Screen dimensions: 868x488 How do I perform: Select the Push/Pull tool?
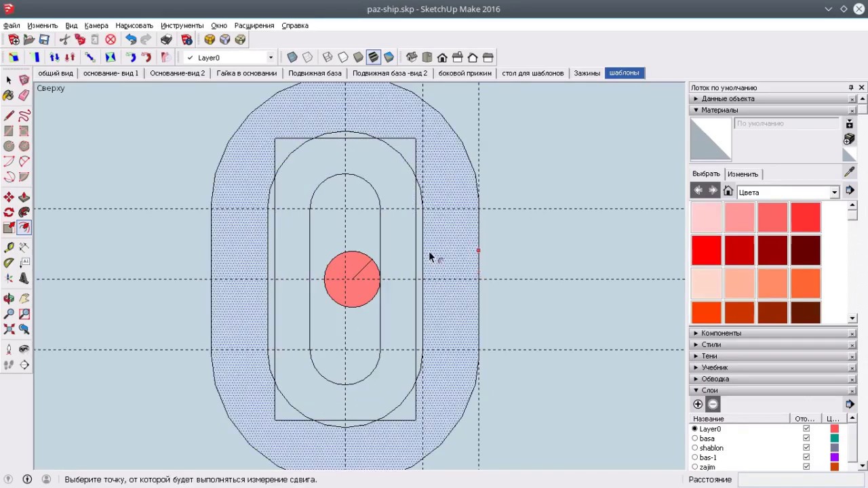click(x=24, y=197)
